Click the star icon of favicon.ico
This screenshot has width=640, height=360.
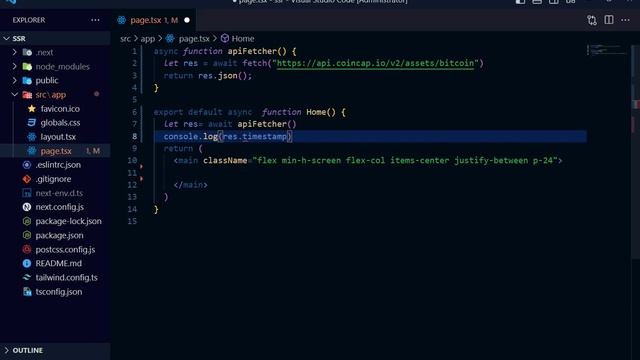click(32, 109)
